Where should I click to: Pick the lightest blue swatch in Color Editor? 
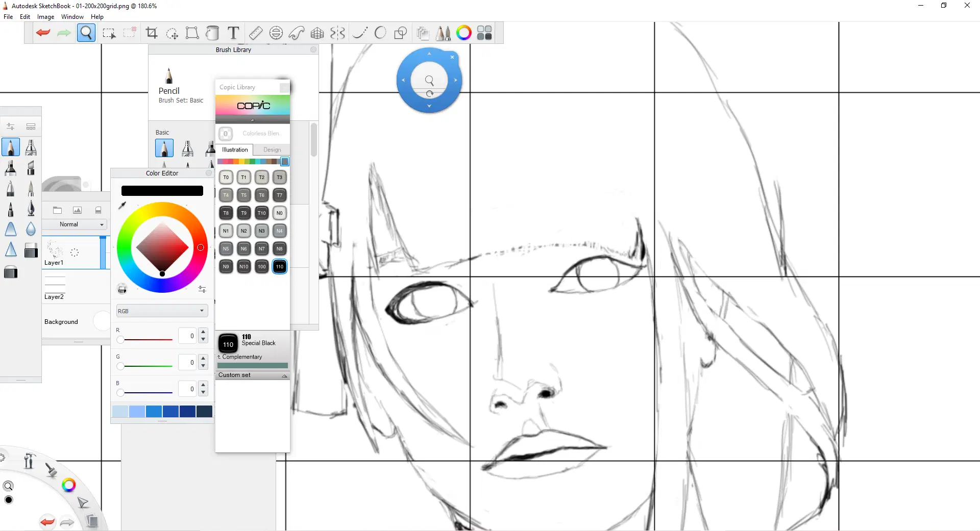120,412
